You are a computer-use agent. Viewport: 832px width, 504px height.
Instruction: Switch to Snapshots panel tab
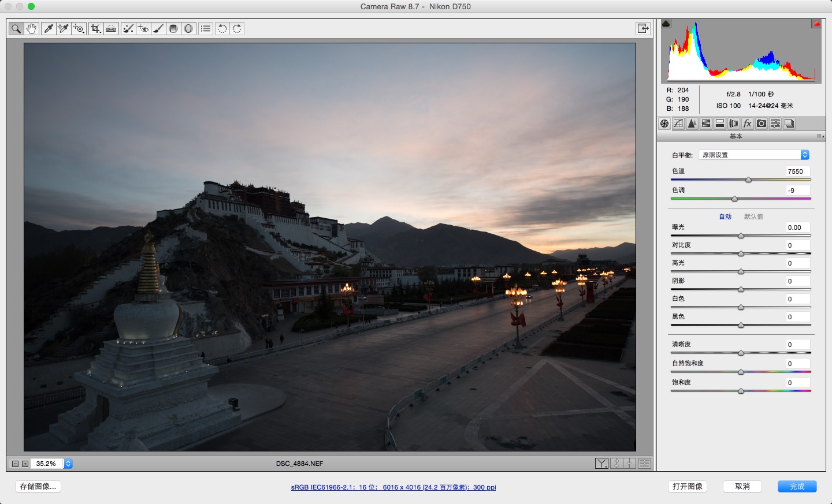click(789, 124)
